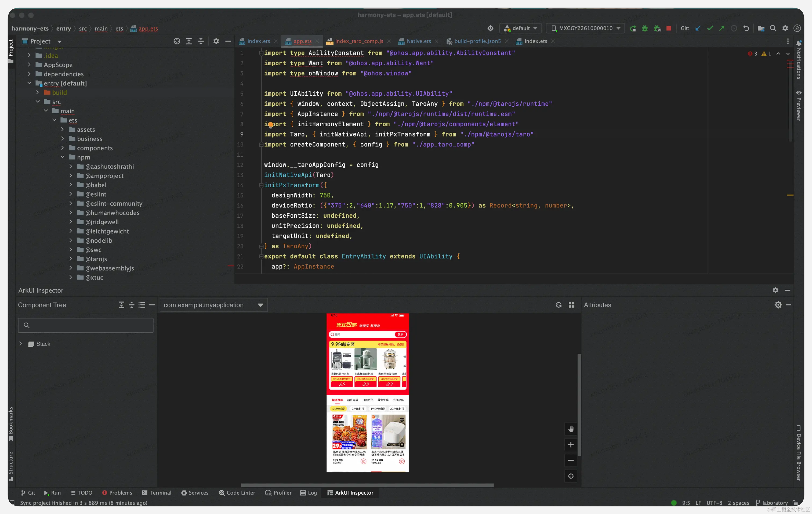Click the Component Tree search field
The image size is (812, 514).
86,325
